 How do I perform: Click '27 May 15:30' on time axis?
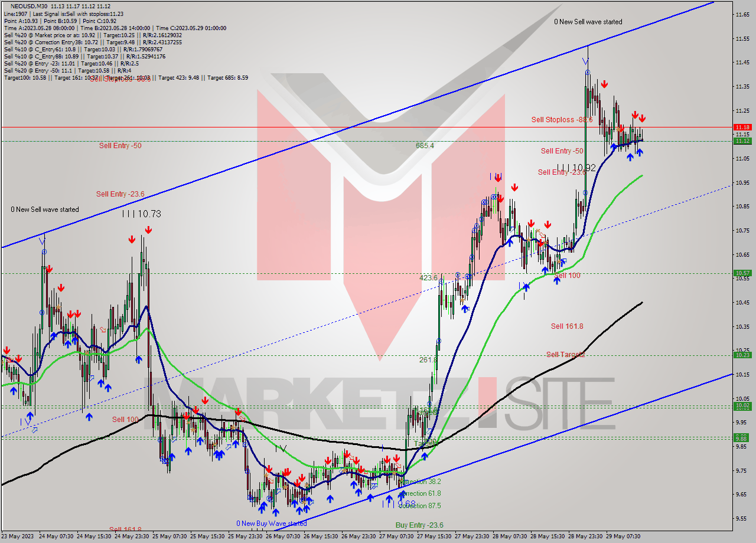[435, 537]
